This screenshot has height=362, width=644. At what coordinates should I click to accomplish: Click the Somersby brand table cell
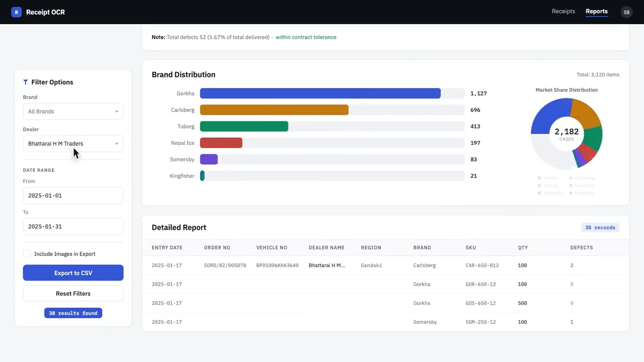coord(425,322)
